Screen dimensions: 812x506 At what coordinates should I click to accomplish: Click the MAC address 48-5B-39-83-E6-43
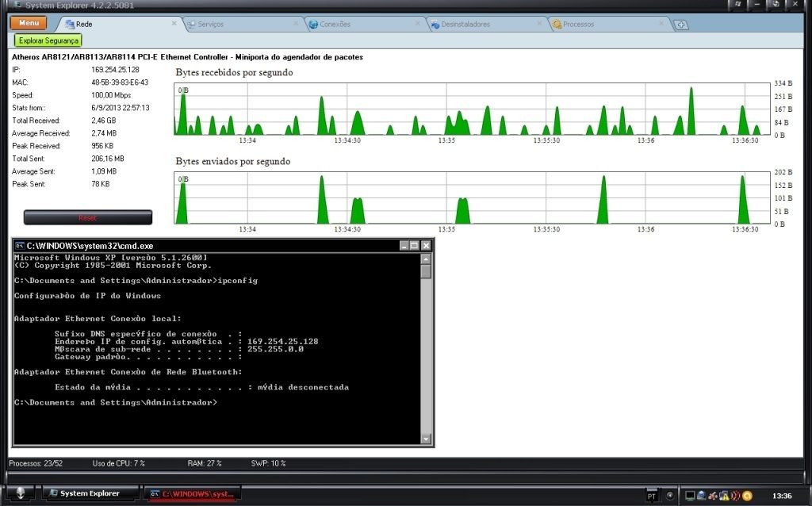[120, 82]
